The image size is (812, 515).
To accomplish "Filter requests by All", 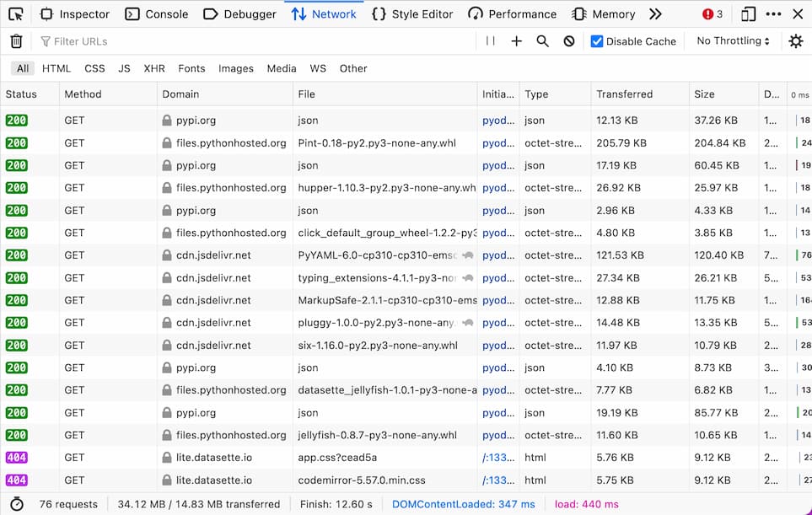I will 23,68.
